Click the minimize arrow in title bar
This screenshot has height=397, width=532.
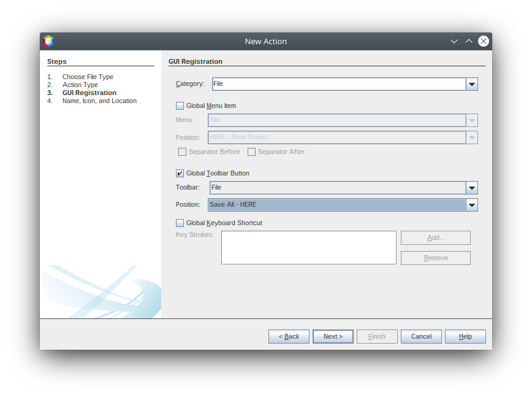(x=454, y=41)
